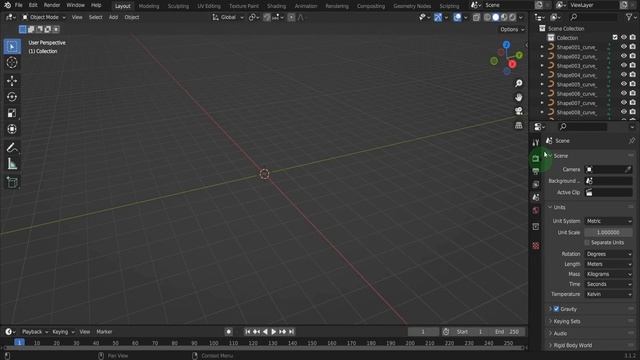This screenshot has height=360, width=640.
Task: Switch to the Geometry Nodes workspace tab
Action: (x=412, y=6)
